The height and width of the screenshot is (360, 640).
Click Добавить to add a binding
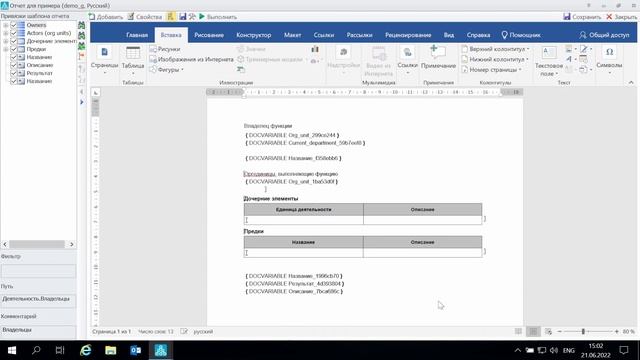pos(106,17)
